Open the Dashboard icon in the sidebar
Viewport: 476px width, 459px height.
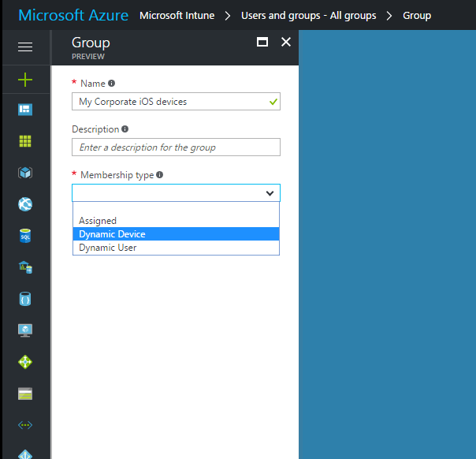[x=25, y=110]
